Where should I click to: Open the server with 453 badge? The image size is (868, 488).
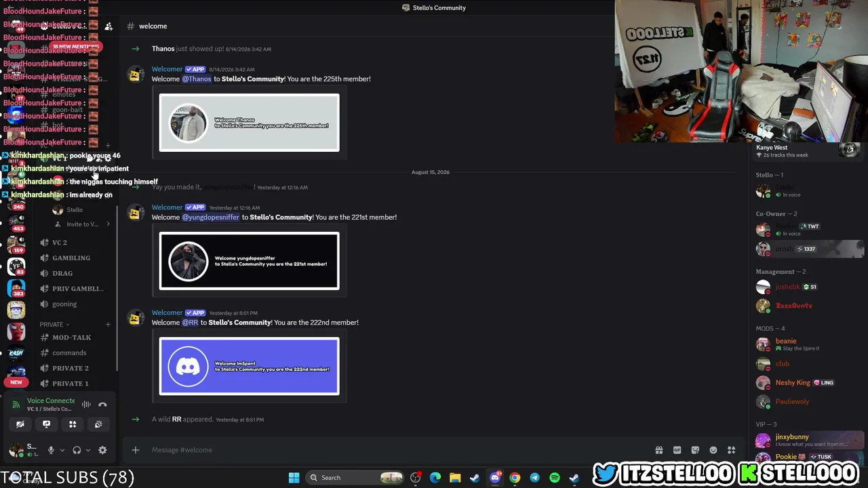click(x=16, y=223)
